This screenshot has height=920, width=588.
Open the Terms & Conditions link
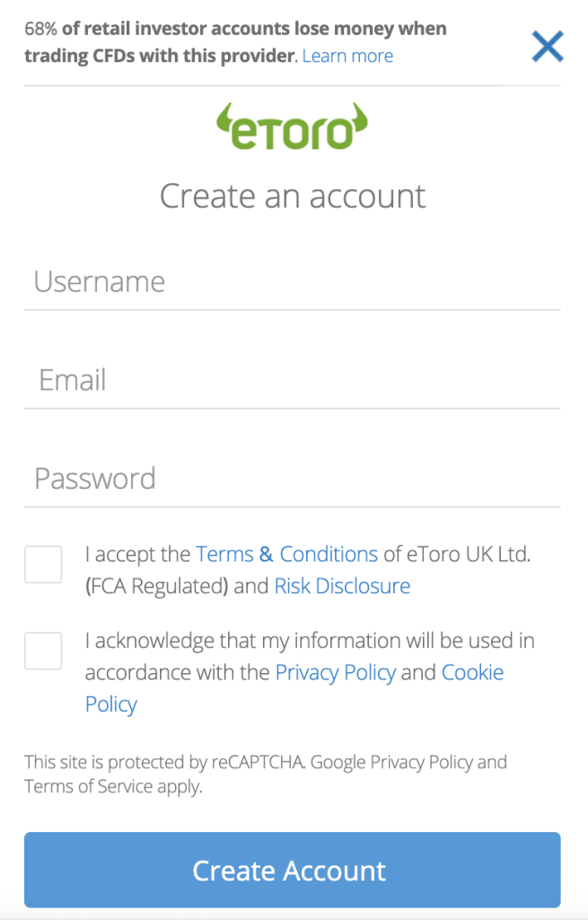pos(286,553)
